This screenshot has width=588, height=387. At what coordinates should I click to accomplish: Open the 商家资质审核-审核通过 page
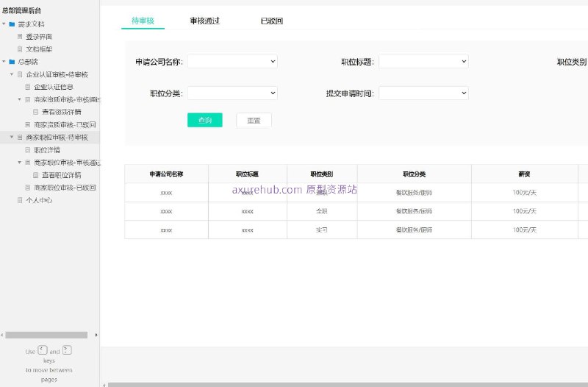pyautogui.click(x=67, y=99)
